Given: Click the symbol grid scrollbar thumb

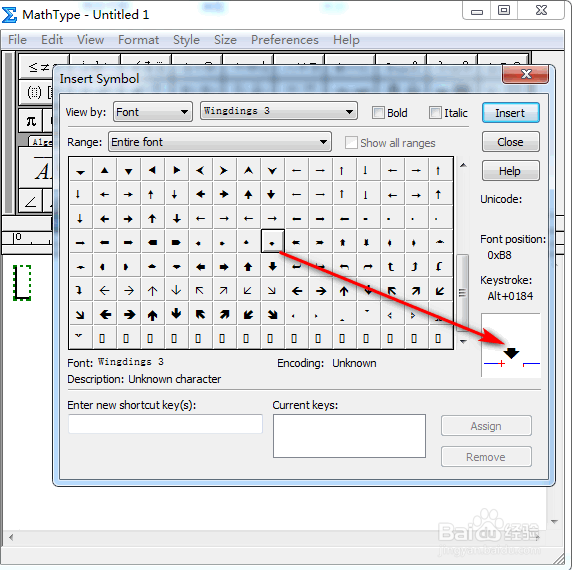Looking at the screenshot, I should [463, 293].
